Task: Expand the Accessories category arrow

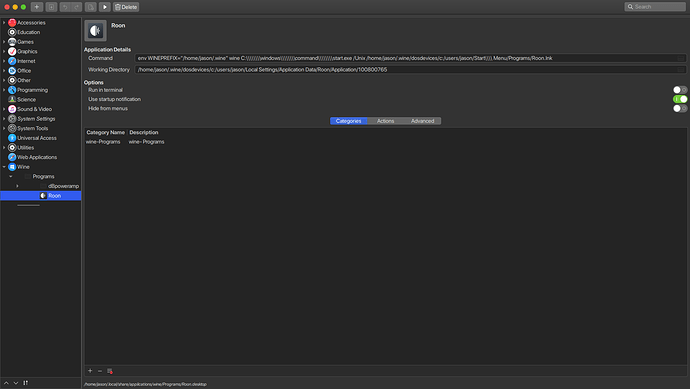Action: tap(4, 22)
